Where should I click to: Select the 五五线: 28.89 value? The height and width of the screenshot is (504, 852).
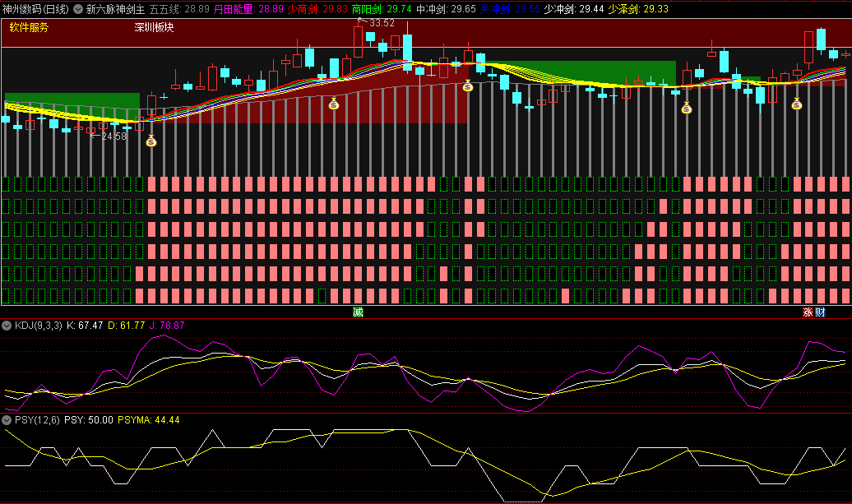tap(179, 9)
